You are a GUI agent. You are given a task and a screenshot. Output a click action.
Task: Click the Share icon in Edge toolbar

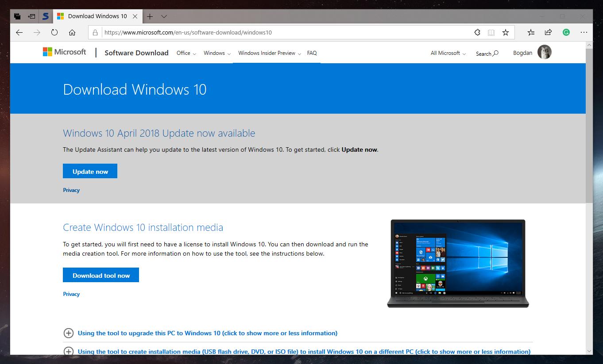pos(548,32)
